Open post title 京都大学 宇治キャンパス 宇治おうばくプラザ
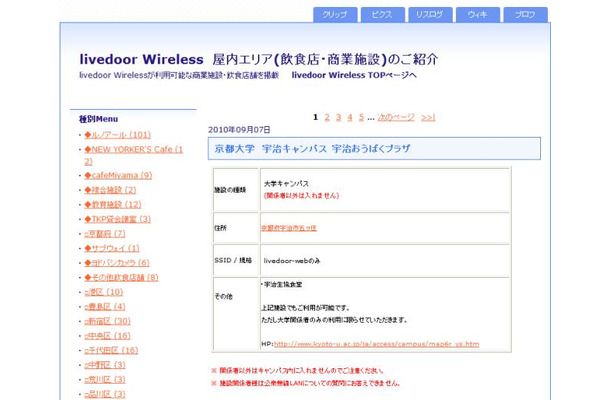Screen dimensions: 610x400 point(312,149)
